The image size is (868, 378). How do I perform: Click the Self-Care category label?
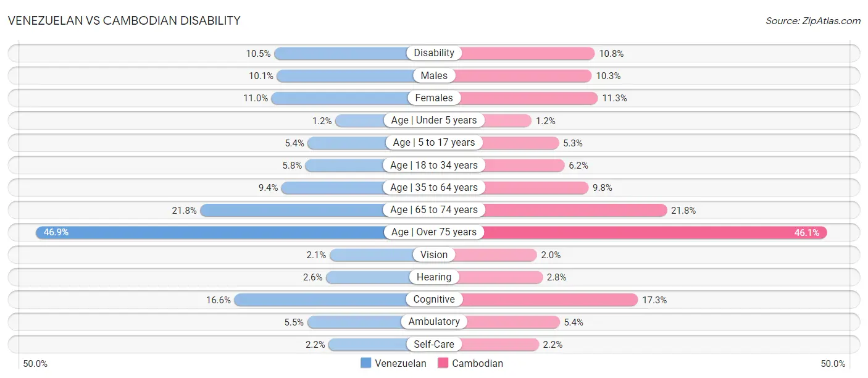point(434,344)
